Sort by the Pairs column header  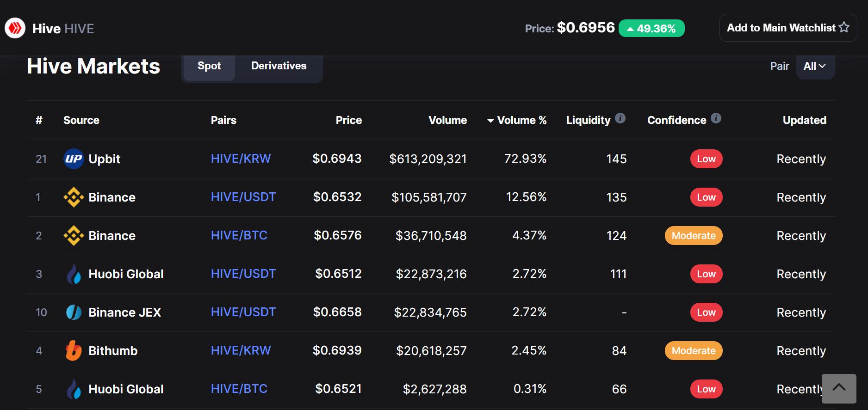tap(223, 120)
